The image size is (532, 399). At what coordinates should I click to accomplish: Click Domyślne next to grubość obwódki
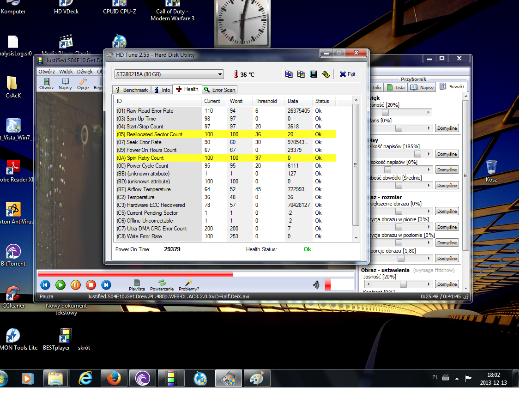tap(447, 185)
